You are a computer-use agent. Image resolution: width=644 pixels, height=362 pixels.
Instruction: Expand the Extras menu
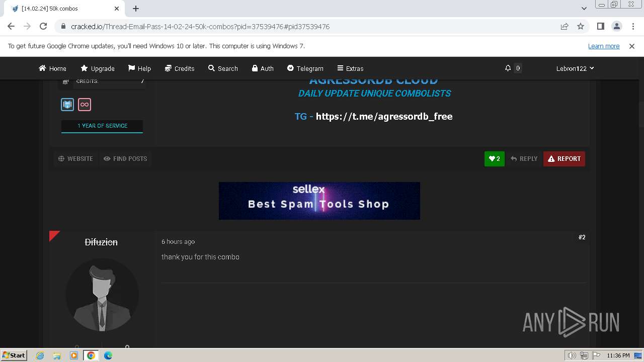point(350,68)
